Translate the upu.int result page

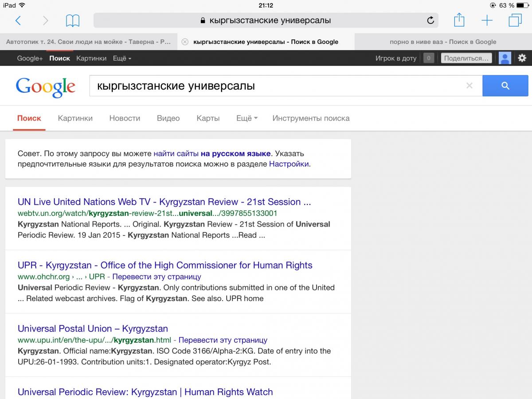[x=223, y=340]
